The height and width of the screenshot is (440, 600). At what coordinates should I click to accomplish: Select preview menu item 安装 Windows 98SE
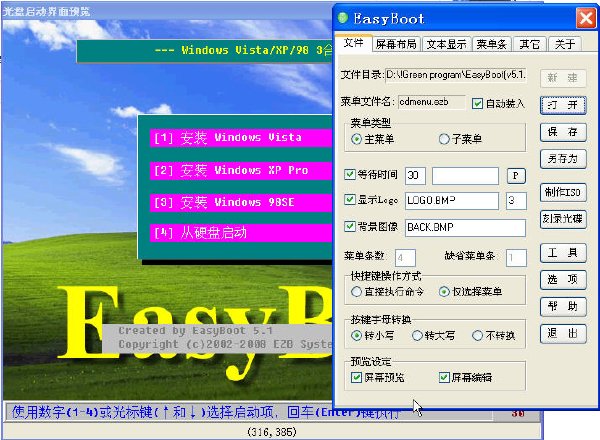[241, 202]
